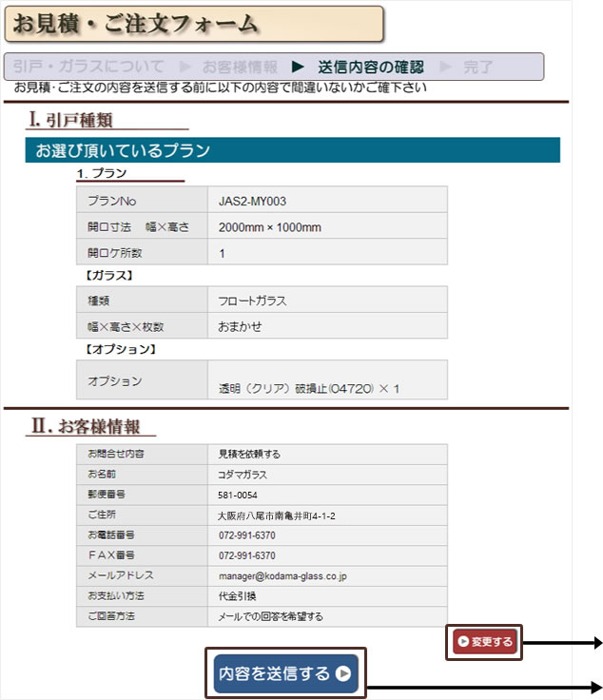The image size is (603, 700).
Task: Click the phone number in お電話番号 row
Action: coord(247,535)
